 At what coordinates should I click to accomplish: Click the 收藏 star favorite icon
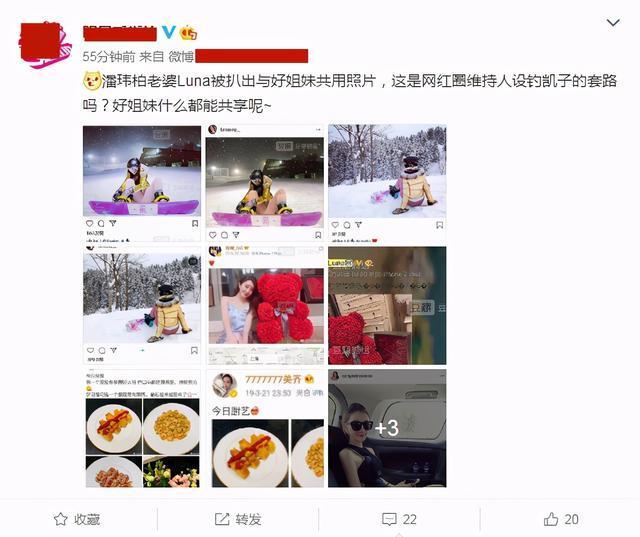click(61, 519)
